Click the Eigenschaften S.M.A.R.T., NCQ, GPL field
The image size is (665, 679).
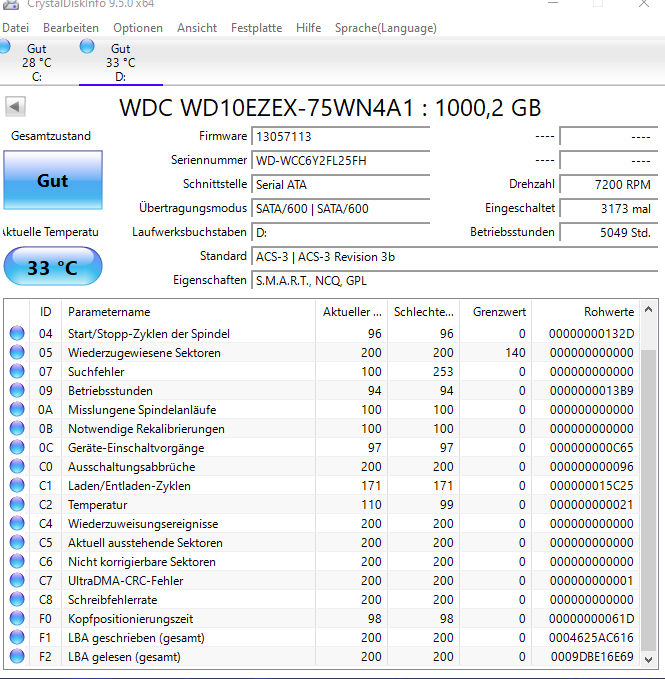(455, 281)
